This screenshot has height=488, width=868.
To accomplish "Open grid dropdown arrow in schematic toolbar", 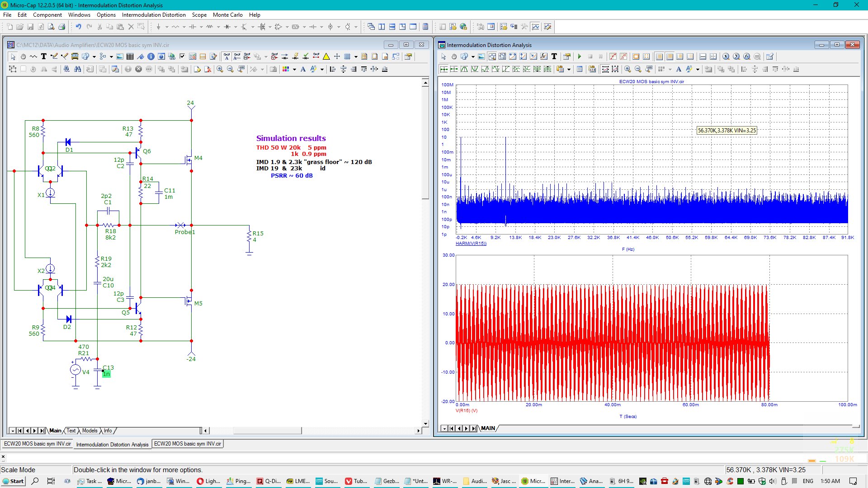I will click(356, 57).
